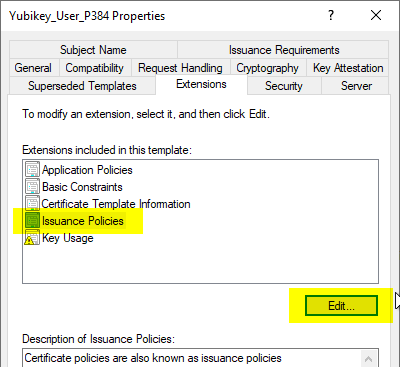Go to the Compatibility tab

(x=95, y=68)
